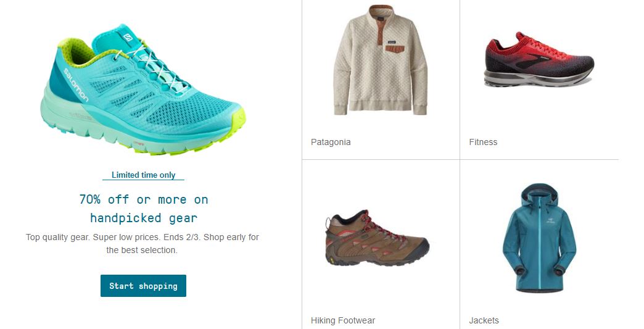Open the Hiking Footwear category link
644x329 pixels.
pos(343,320)
